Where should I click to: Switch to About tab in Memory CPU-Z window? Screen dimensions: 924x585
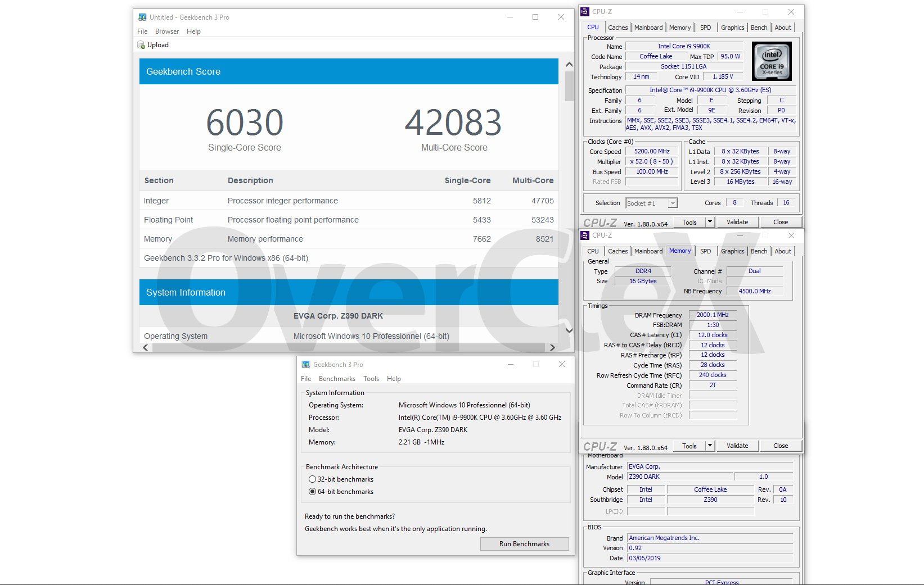783,251
